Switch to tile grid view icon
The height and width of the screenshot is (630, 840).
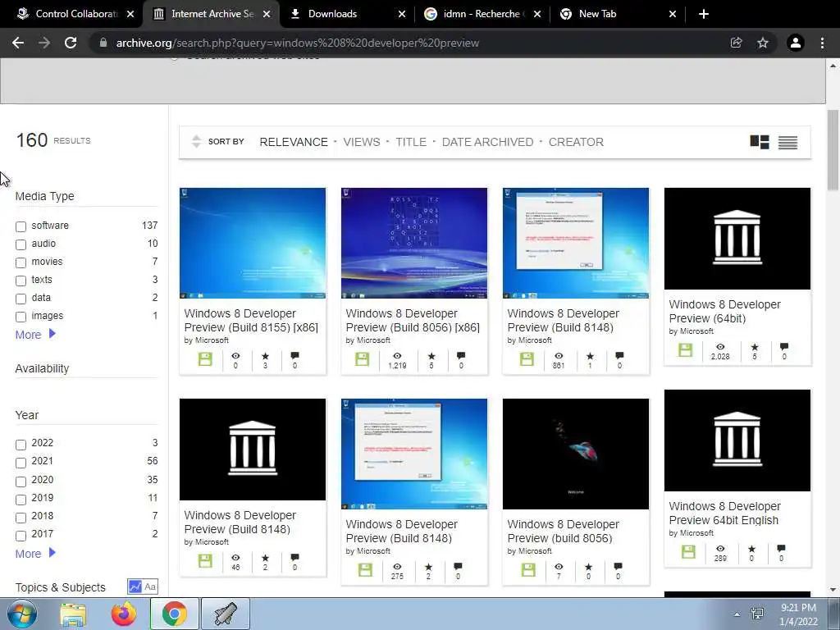click(760, 142)
